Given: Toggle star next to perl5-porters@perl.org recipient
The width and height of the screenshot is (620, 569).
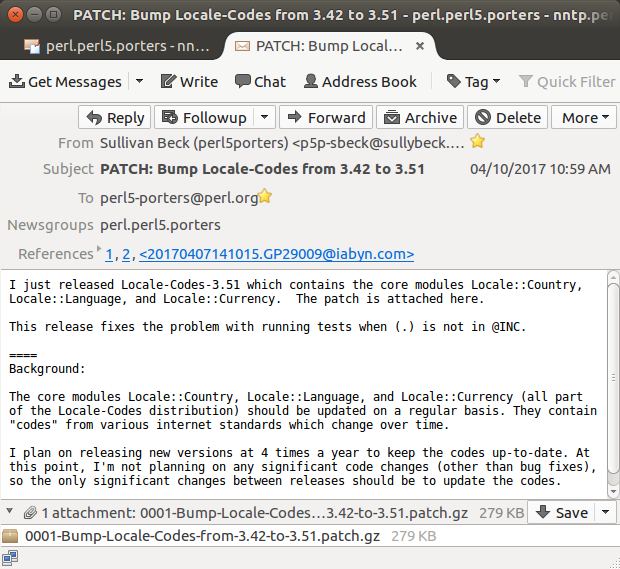Looking at the screenshot, I should (x=265, y=197).
